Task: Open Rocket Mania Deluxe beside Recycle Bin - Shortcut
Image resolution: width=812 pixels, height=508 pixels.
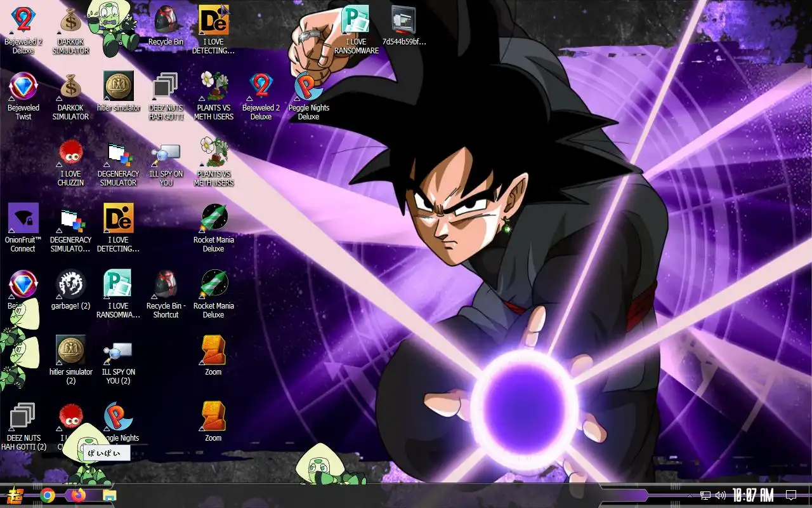Action: pyautogui.click(x=213, y=285)
